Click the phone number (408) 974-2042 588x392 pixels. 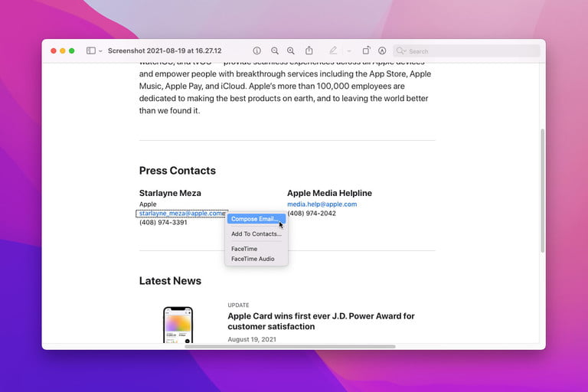312,214
